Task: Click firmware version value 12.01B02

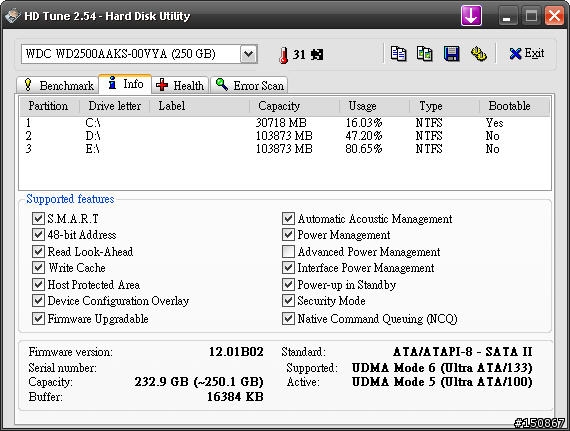Action: 236,352
